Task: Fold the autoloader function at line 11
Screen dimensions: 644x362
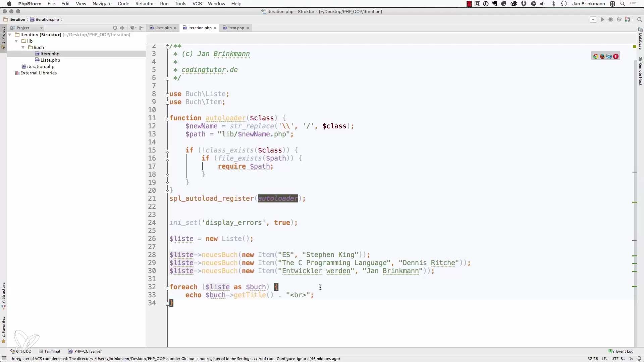Action: [x=167, y=118]
